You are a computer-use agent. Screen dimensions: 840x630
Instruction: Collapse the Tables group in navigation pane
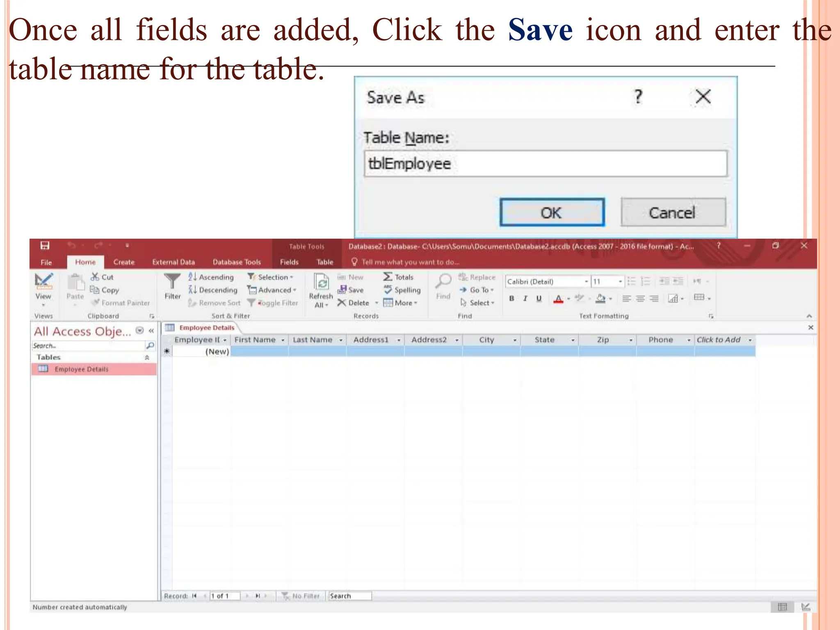tap(147, 358)
